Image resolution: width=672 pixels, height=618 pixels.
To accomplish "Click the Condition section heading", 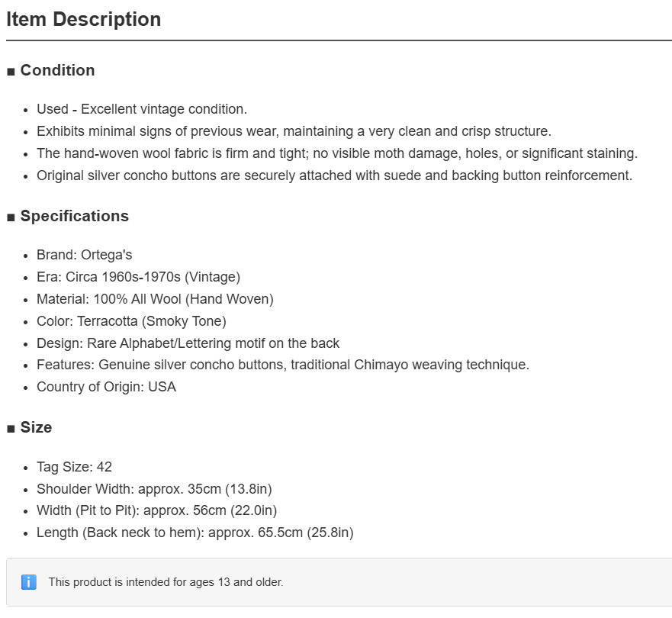I will [x=57, y=70].
